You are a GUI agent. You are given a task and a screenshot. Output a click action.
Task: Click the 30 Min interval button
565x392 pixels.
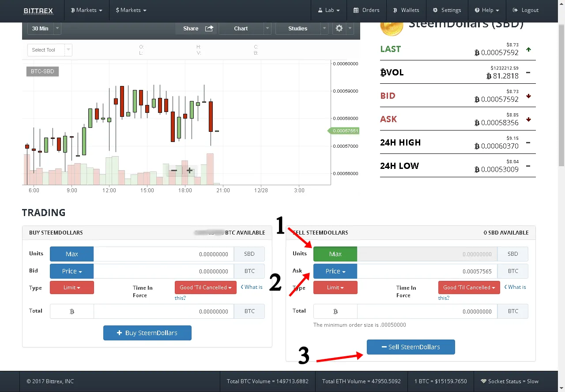(41, 28)
